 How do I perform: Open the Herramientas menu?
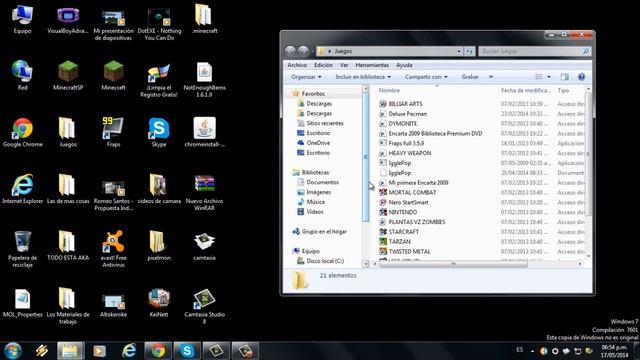point(372,65)
